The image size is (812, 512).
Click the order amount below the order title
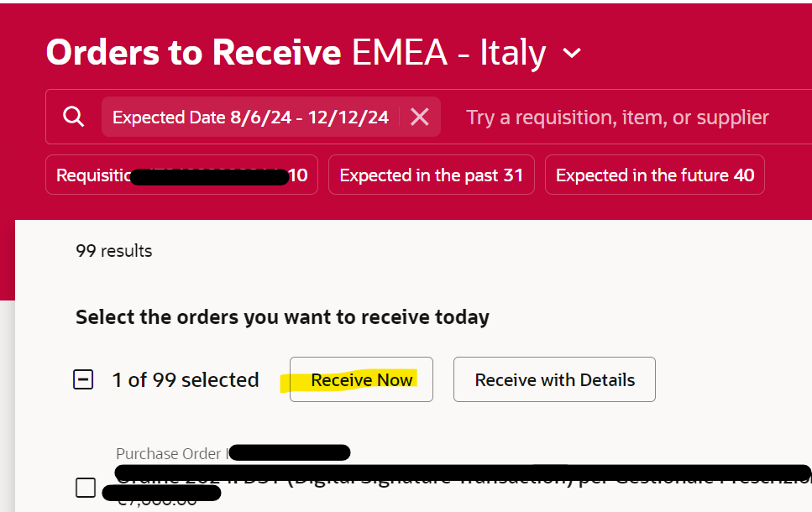pyautogui.click(x=164, y=495)
